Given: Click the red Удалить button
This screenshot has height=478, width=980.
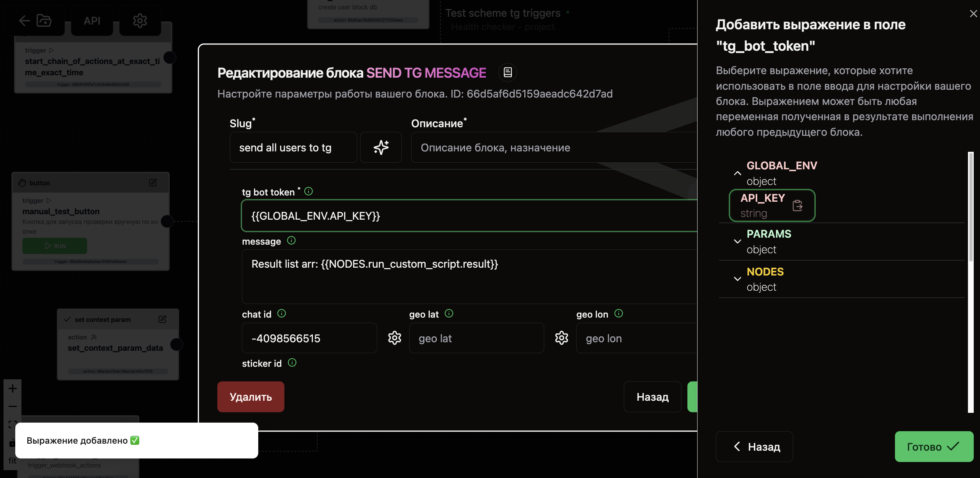Looking at the screenshot, I should pyautogui.click(x=250, y=397).
